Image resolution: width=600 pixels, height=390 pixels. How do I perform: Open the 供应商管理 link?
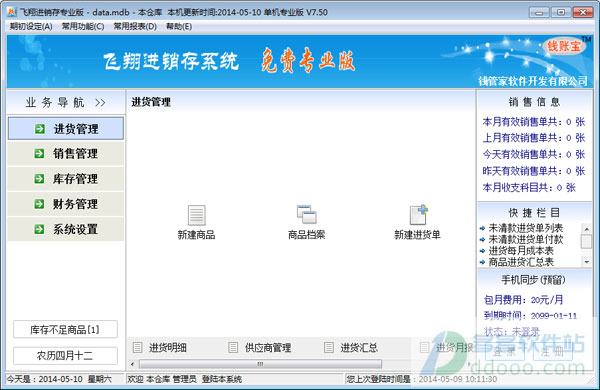[x=268, y=348]
